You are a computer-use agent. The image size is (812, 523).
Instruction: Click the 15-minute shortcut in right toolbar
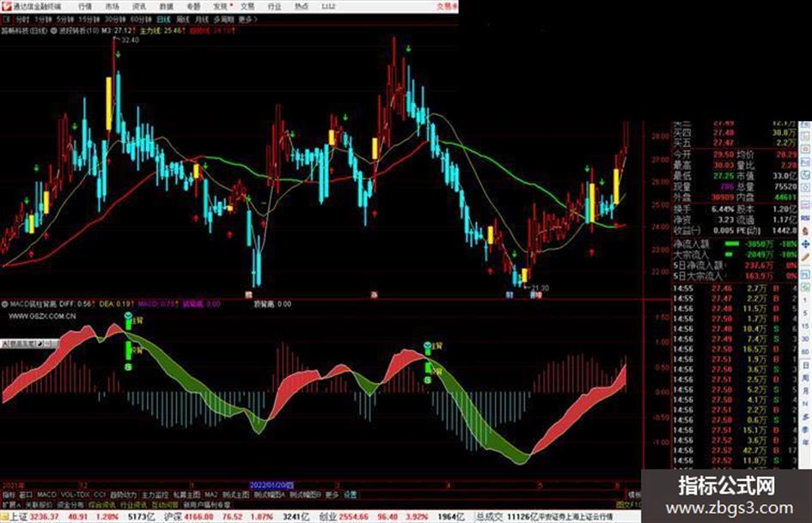[805, 326]
